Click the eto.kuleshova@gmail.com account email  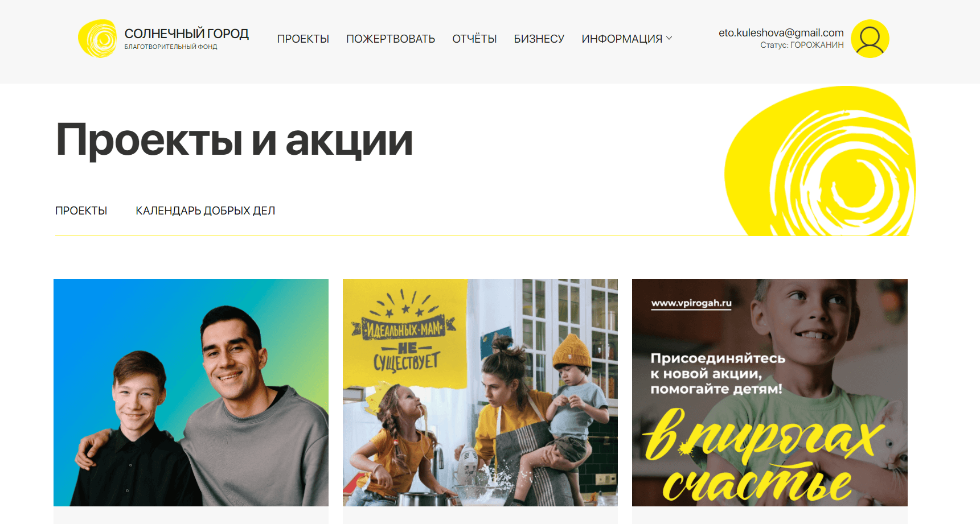[x=781, y=33]
